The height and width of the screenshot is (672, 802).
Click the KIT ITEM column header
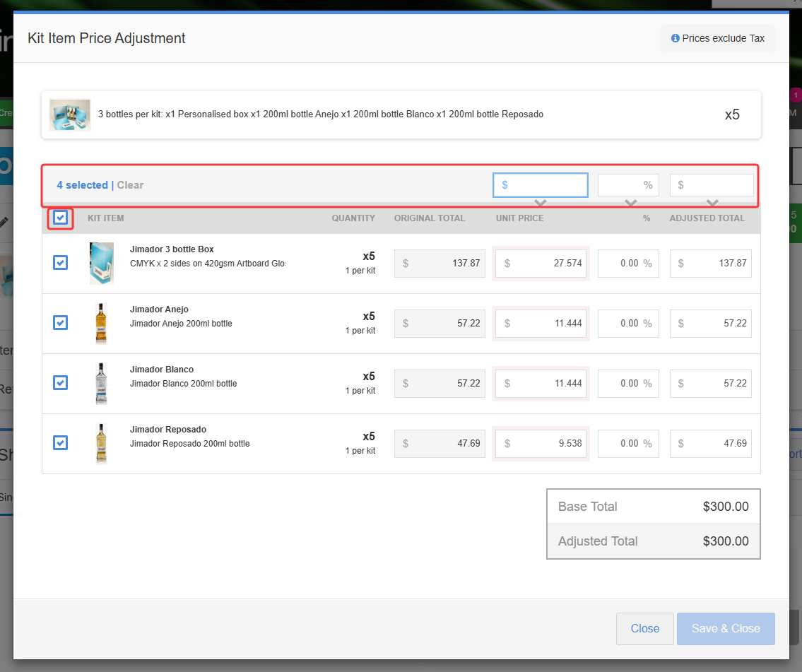pyautogui.click(x=106, y=218)
